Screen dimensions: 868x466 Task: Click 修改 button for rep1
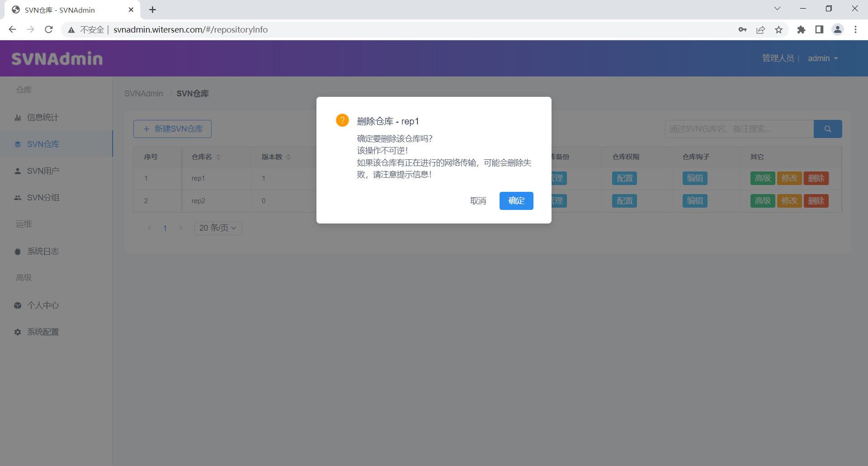click(x=789, y=178)
